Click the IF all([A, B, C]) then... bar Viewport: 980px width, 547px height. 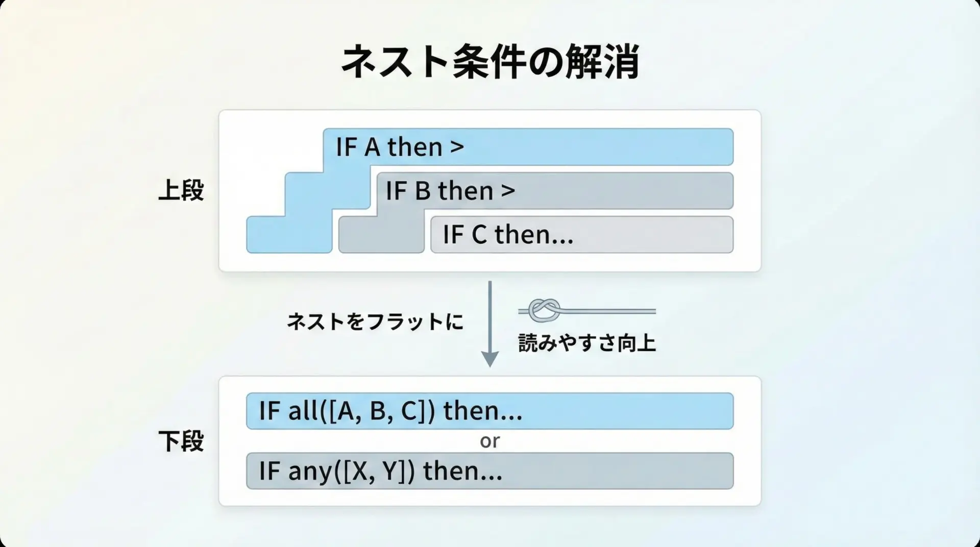[612, 411]
